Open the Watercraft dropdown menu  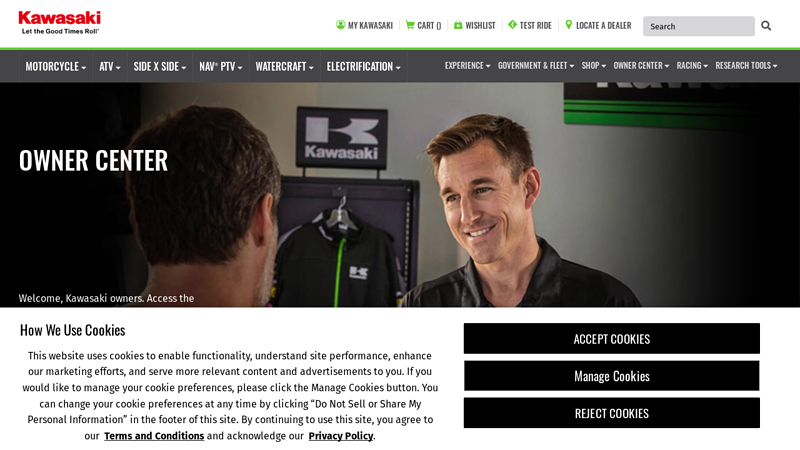(284, 66)
